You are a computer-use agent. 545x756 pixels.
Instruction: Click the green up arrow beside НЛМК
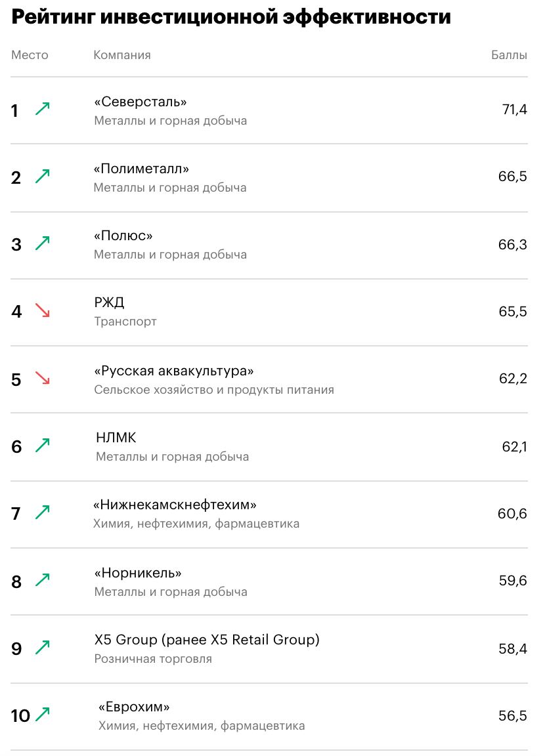[43, 446]
